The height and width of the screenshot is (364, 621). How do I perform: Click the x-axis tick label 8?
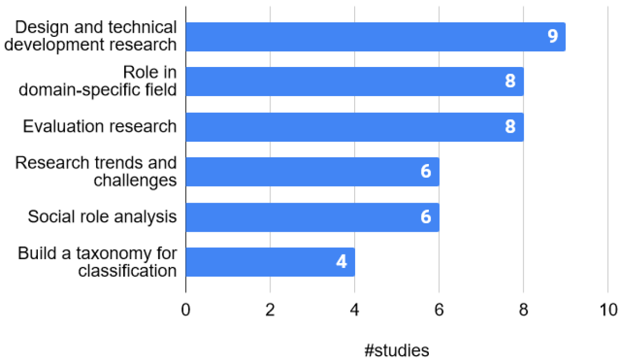pyautogui.click(x=523, y=309)
